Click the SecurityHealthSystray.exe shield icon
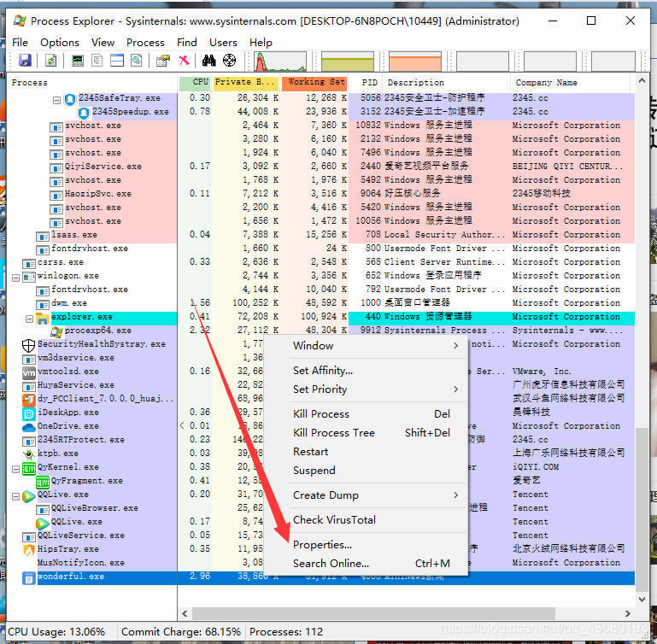This screenshot has width=657, height=644. pos(28,345)
